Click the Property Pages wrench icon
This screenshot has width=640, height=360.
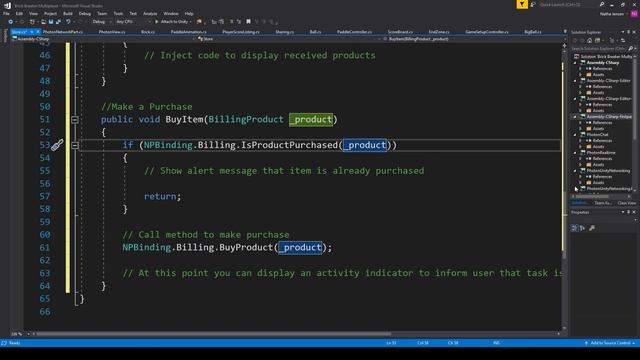(592, 228)
